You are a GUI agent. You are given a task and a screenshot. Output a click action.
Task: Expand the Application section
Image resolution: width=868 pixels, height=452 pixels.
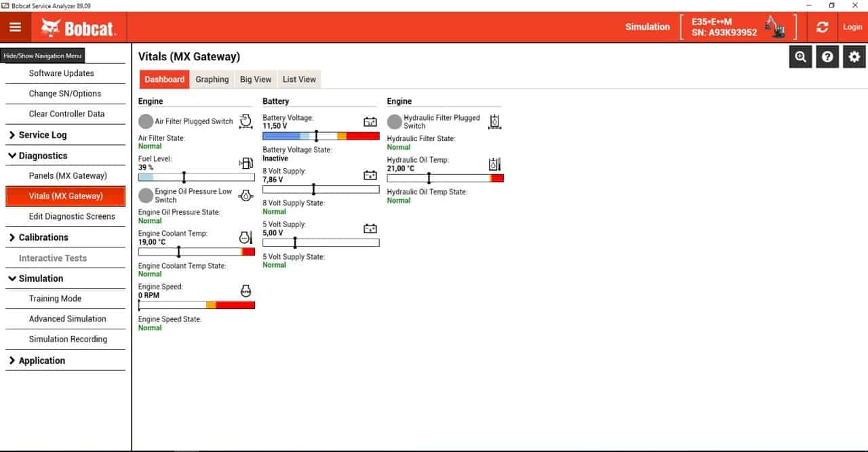pyautogui.click(x=66, y=361)
